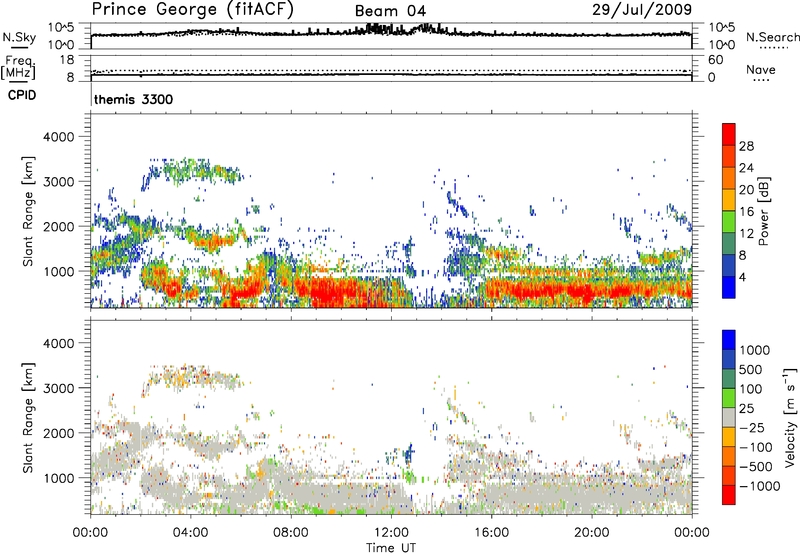The height and width of the screenshot is (554, 800).
Task: Click the 'Nave' legend label
Action: (761, 70)
